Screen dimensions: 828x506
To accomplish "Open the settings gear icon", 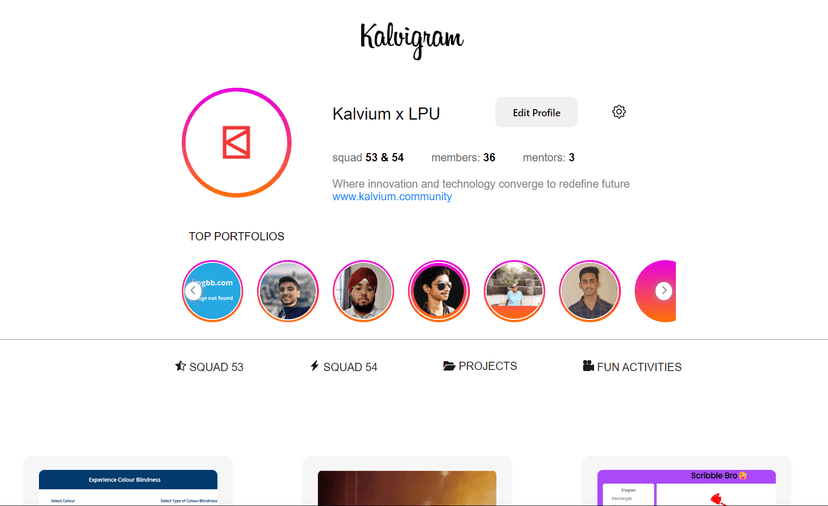I will 619,111.
